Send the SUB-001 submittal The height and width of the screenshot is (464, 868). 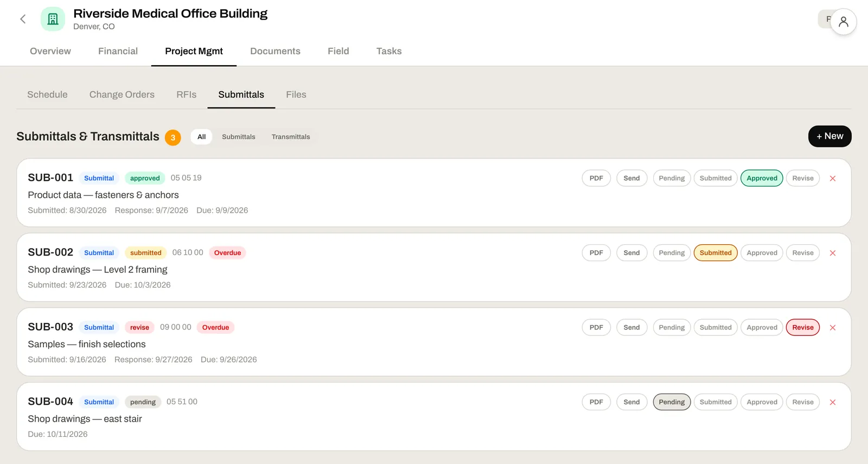tap(631, 178)
